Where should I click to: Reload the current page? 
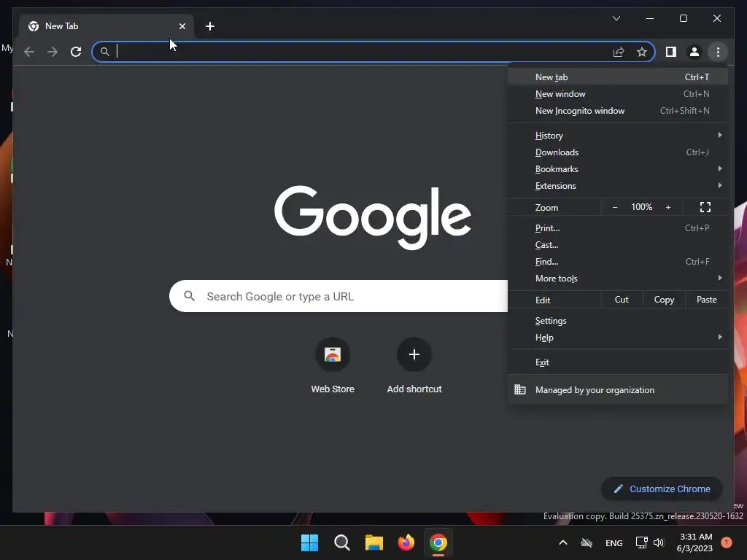coord(76,52)
